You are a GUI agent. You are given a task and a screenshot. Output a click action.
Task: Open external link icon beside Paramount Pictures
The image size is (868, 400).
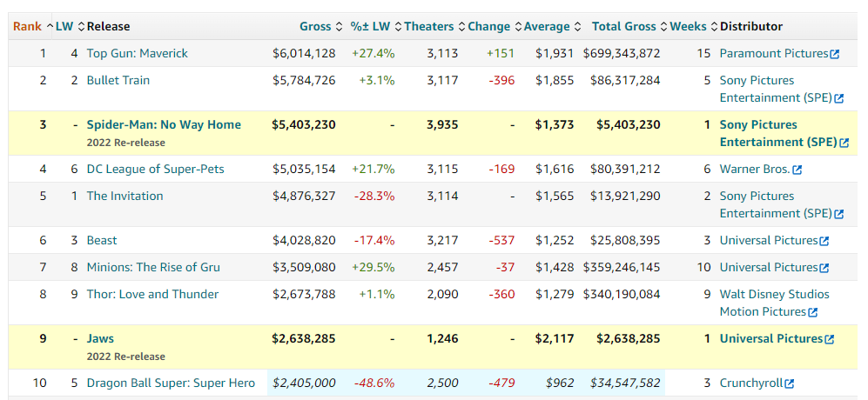[x=835, y=54]
